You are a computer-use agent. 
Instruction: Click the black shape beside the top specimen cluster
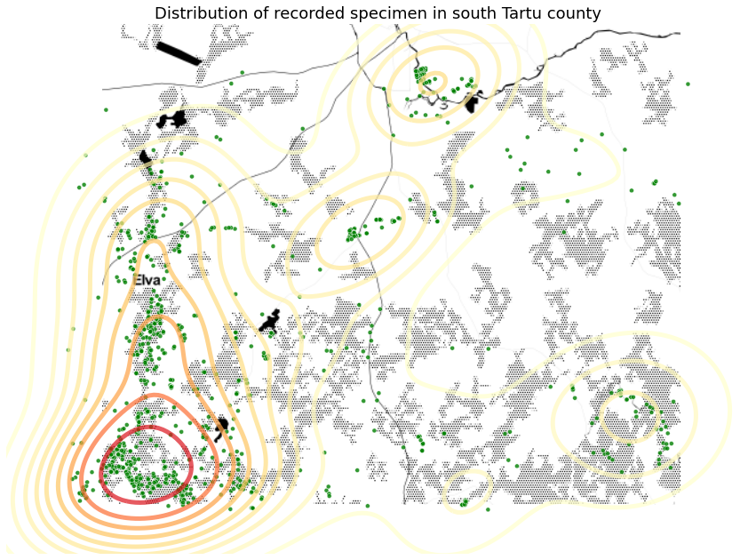473,102
